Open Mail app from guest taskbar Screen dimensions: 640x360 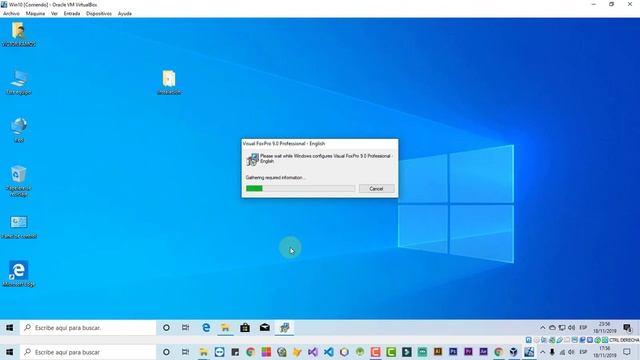tap(264, 328)
